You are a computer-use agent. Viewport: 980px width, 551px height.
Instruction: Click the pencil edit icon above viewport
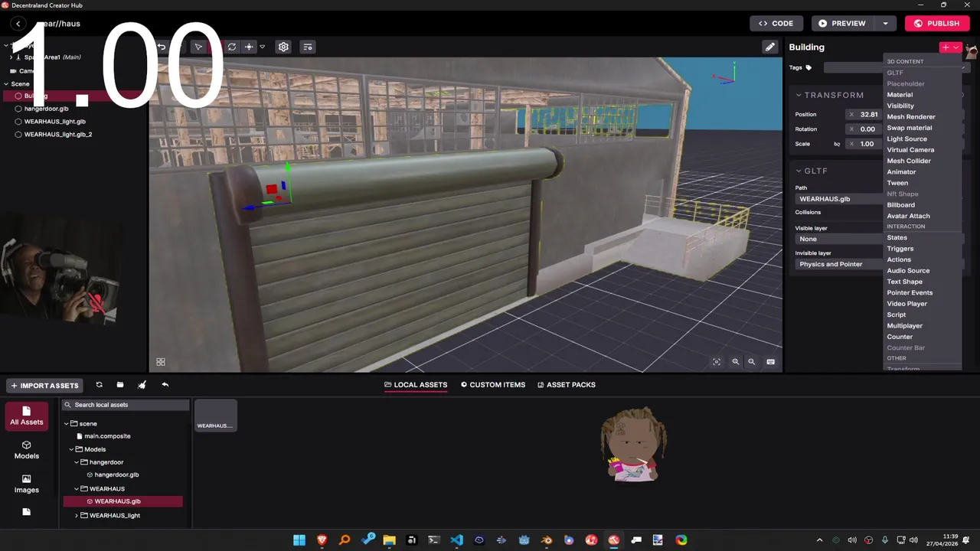pyautogui.click(x=770, y=47)
